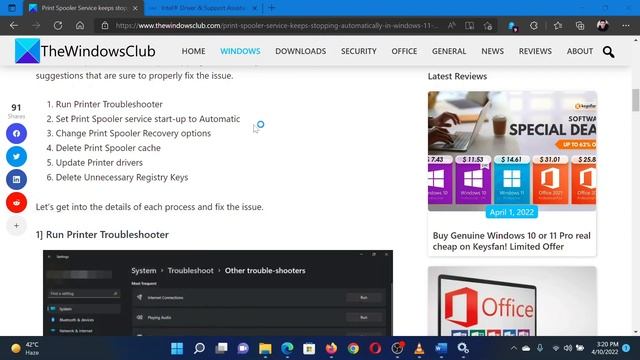Image resolution: width=640 pixels, height=360 pixels.
Task: Share the article on Reddit
Action: coord(16,202)
